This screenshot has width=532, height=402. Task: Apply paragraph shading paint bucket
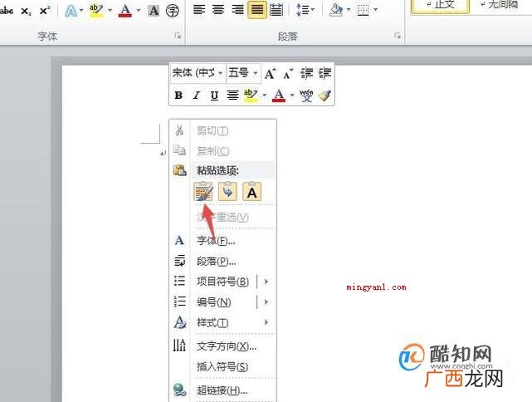tap(336, 10)
